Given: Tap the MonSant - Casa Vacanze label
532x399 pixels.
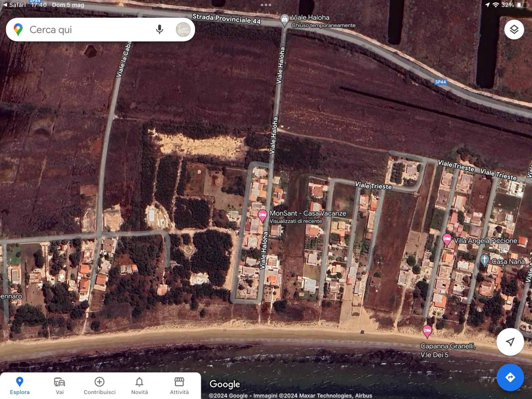Looking at the screenshot, I should coord(308,213).
